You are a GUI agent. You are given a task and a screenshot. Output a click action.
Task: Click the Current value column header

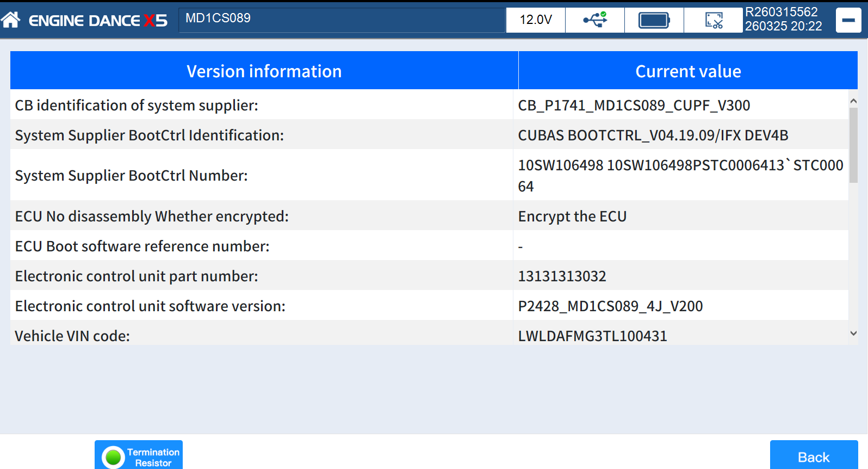[688, 71]
